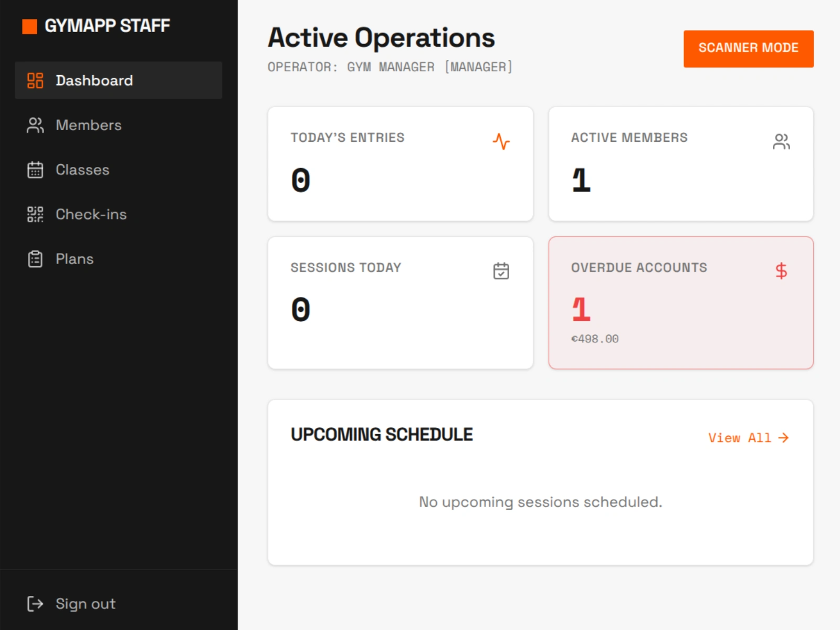
Task: Click the activity pulse icon on Today's Entries
Action: click(x=501, y=141)
